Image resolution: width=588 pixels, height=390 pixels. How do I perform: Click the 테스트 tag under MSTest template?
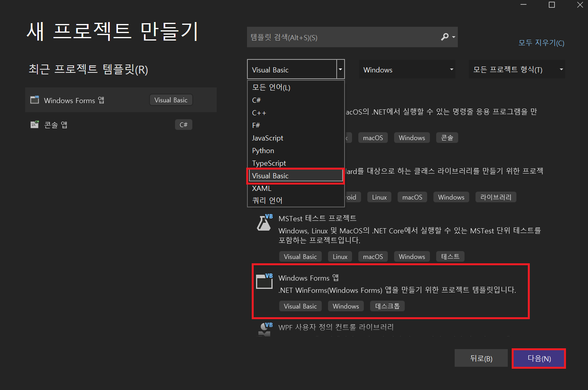450,256
